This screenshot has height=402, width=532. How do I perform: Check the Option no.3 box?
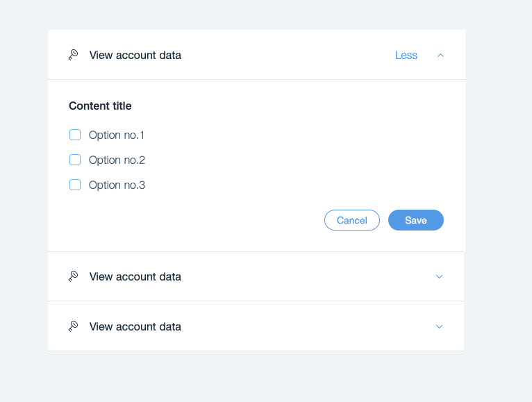[75, 185]
